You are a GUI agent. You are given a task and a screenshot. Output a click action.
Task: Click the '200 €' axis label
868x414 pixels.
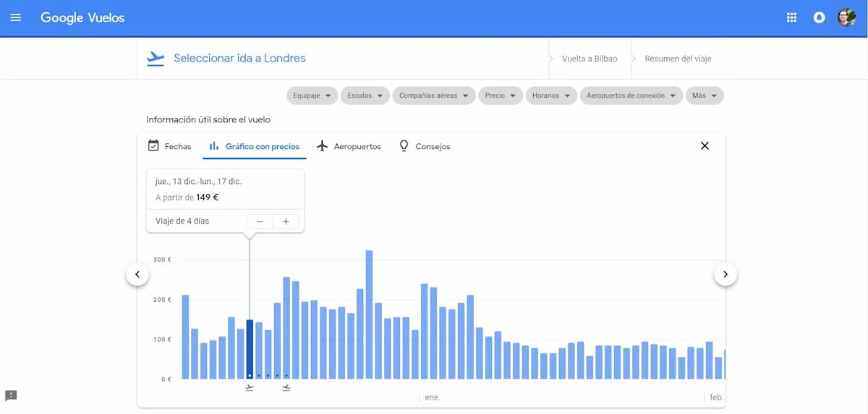(x=162, y=299)
